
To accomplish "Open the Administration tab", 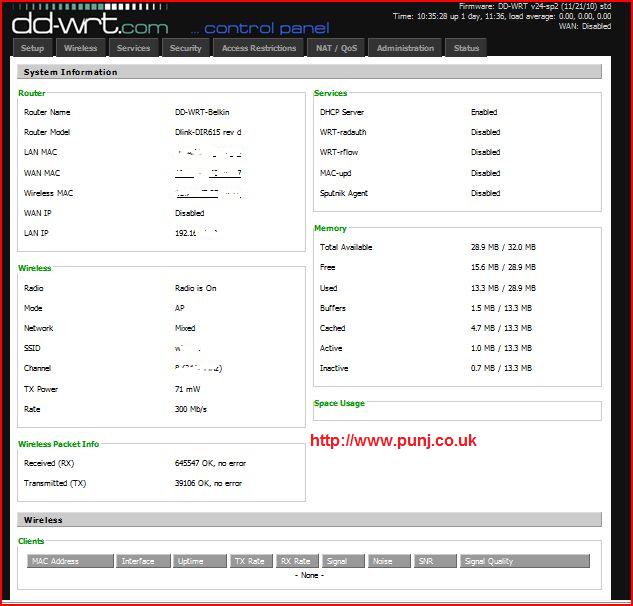I will point(405,48).
